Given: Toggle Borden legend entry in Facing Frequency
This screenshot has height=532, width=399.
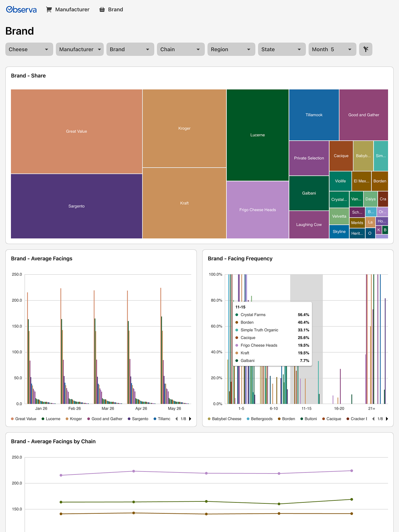Looking at the screenshot, I should 286,419.
